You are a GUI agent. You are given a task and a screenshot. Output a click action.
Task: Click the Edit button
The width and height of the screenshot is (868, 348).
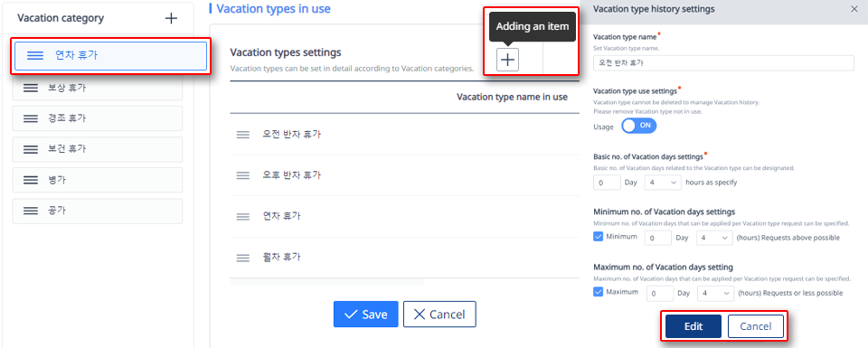tap(693, 326)
